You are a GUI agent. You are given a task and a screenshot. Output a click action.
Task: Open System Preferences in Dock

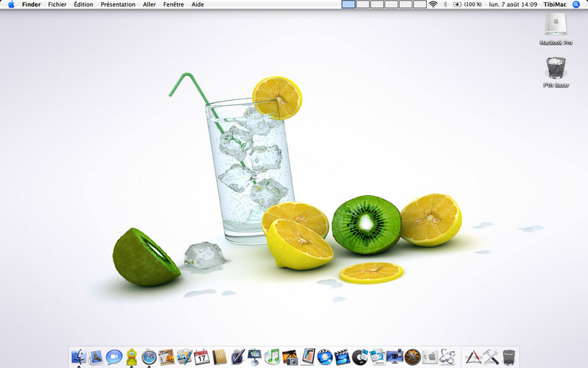(x=430, y=357)
